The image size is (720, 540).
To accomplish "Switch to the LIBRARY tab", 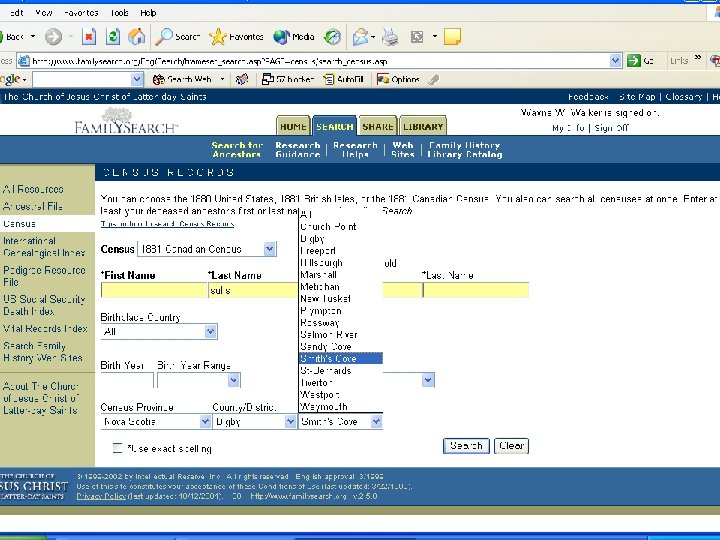I will click(423, 126).
